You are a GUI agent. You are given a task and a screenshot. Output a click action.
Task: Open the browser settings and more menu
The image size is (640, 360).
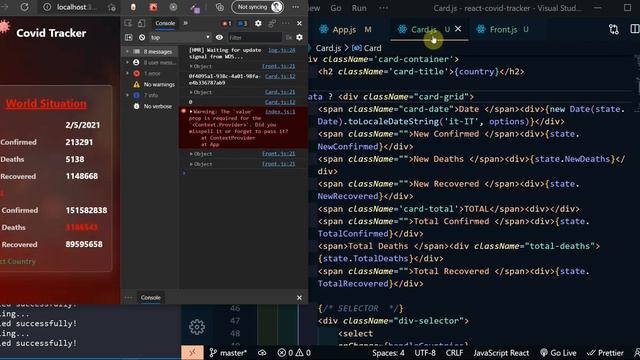pyautogui.click(x=296, y=7)
